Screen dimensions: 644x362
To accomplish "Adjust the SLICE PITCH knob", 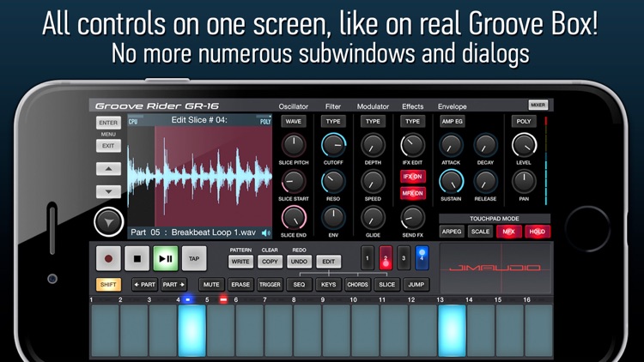I will point(294,145).
